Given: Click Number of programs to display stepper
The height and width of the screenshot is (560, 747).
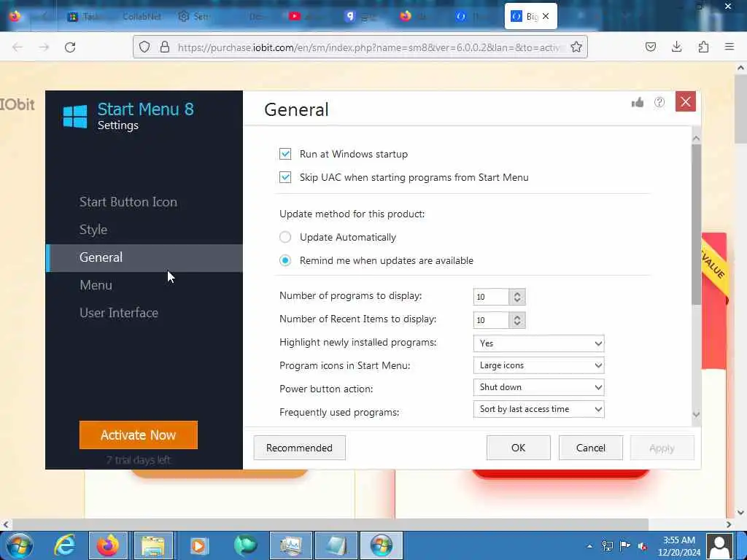Looking at the screenshot, I should click(517, 296).
